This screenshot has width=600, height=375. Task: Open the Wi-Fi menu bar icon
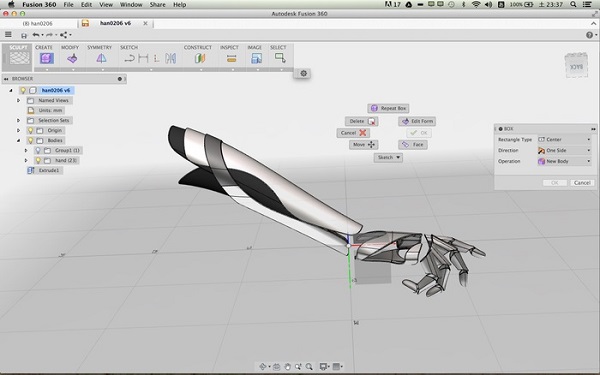coord(476,5)
